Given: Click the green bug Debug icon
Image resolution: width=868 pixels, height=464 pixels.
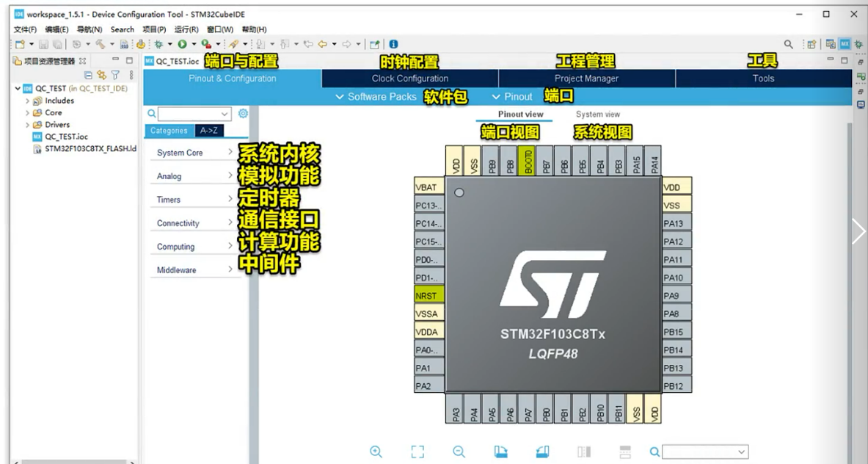Looking at the screenshot, I should (158, 44).
